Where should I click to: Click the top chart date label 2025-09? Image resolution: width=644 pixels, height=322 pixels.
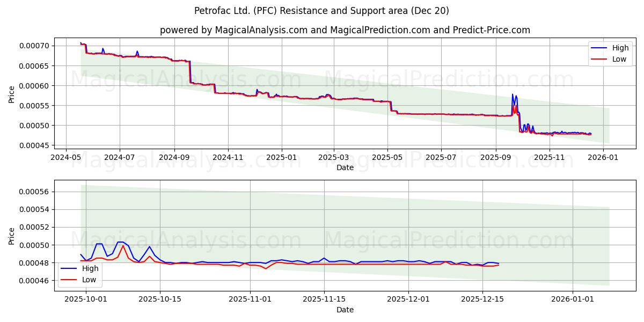pyautogui.click(x=495, y=157)
